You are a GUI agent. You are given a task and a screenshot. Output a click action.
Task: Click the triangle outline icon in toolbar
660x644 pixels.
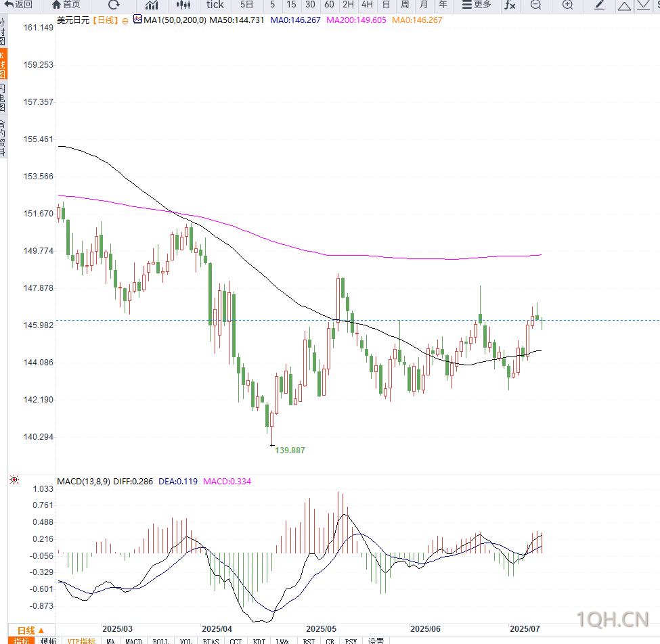pos(624,5)
